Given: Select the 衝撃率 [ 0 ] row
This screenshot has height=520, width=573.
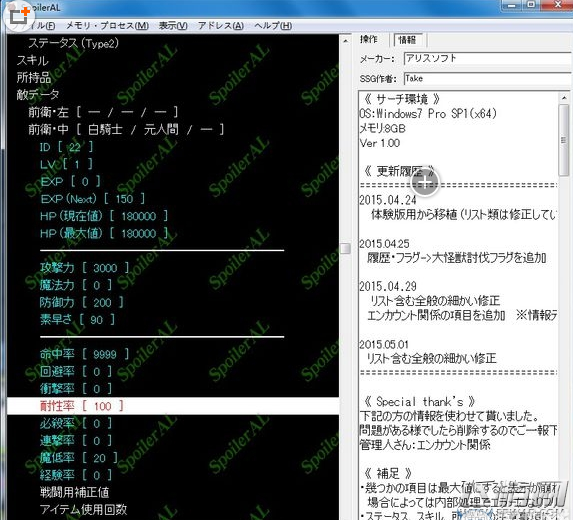Looking at the screenshot, I should point(76,389).
